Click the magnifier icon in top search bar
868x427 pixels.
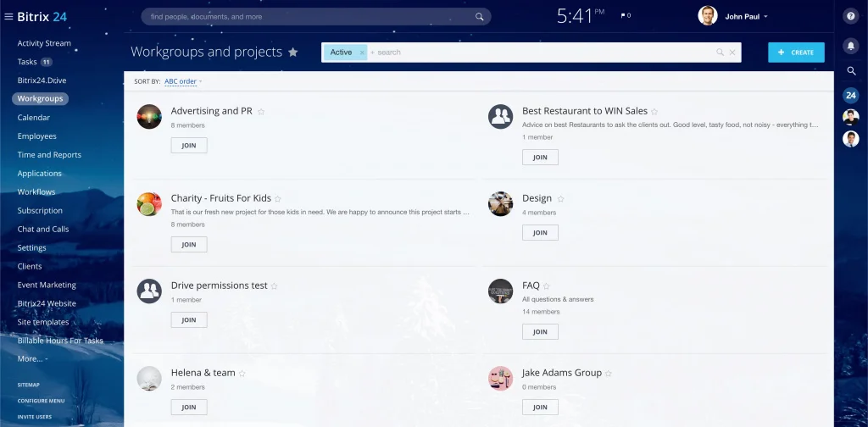coord(479,16)
